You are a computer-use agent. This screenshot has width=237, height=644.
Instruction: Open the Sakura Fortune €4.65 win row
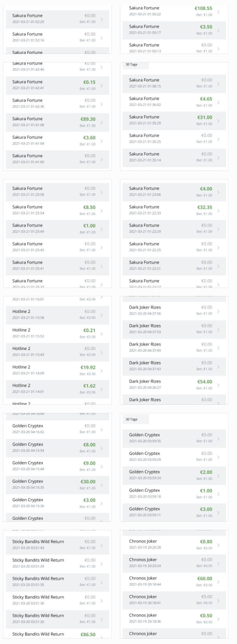(x=174, y=102)
